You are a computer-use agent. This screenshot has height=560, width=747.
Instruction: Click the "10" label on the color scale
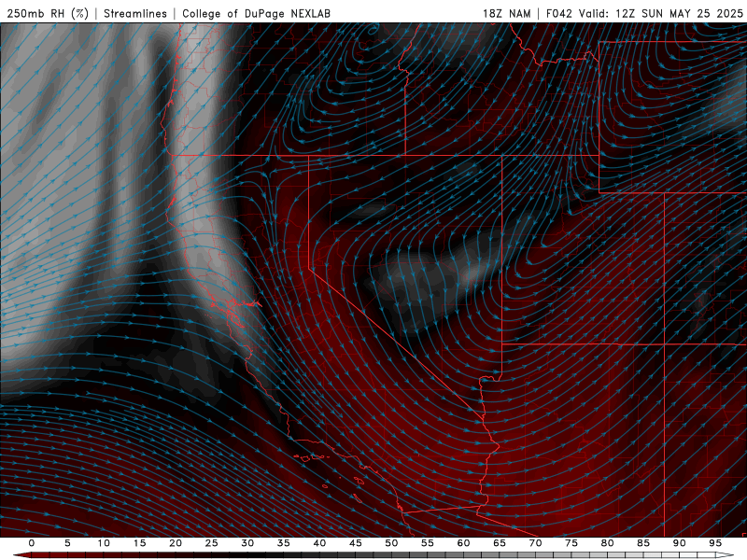click(104, 543)
